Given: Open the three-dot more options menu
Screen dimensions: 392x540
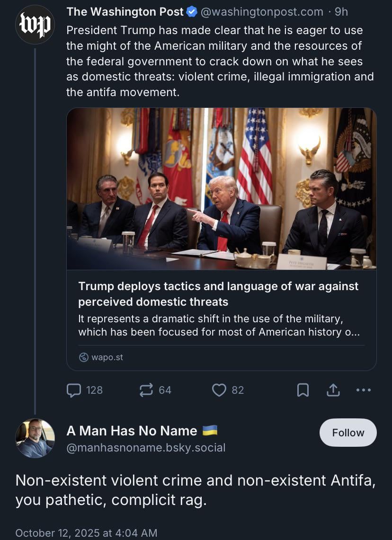Looking at the screenshot, I should click(363, 390).
